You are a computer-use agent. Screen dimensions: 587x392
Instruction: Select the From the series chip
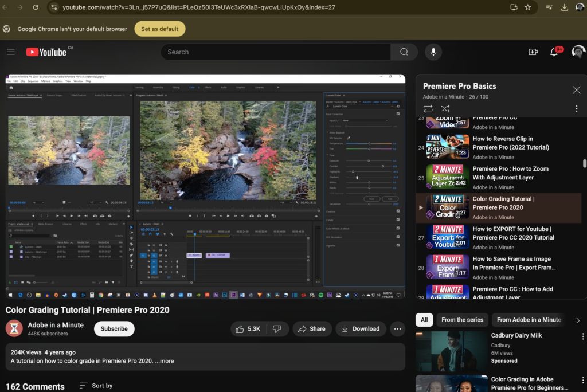463,320
